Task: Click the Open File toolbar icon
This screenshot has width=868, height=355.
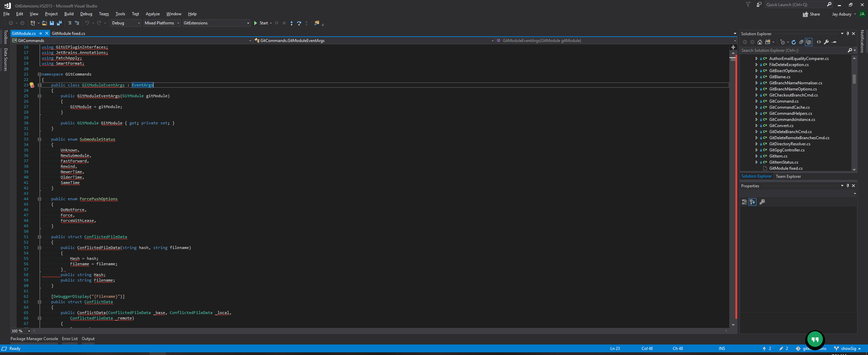Action: click(x=44, y=23)
